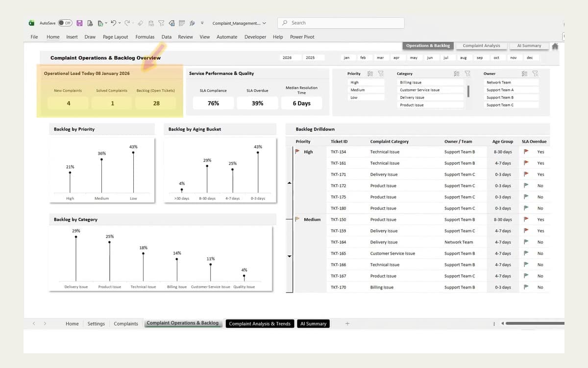Image resolution: width=588 pixels, height=368 pixels.
Task: Enable multi-select on the Owner slicer
Action: 524,74
